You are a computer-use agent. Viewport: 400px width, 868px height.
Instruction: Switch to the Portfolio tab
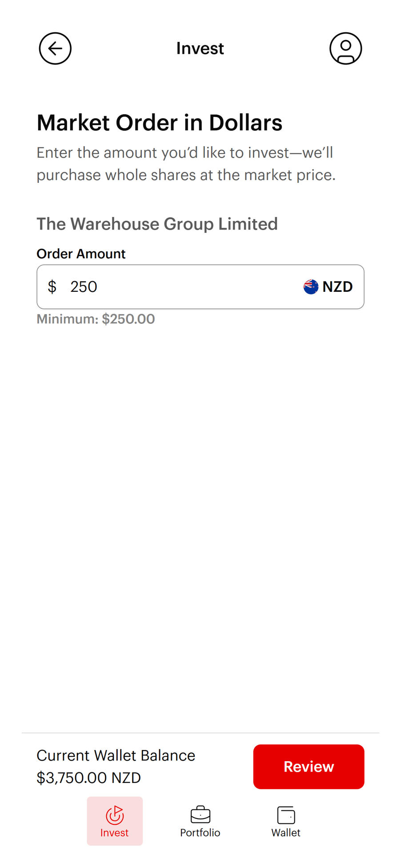[x=200, y=821]
